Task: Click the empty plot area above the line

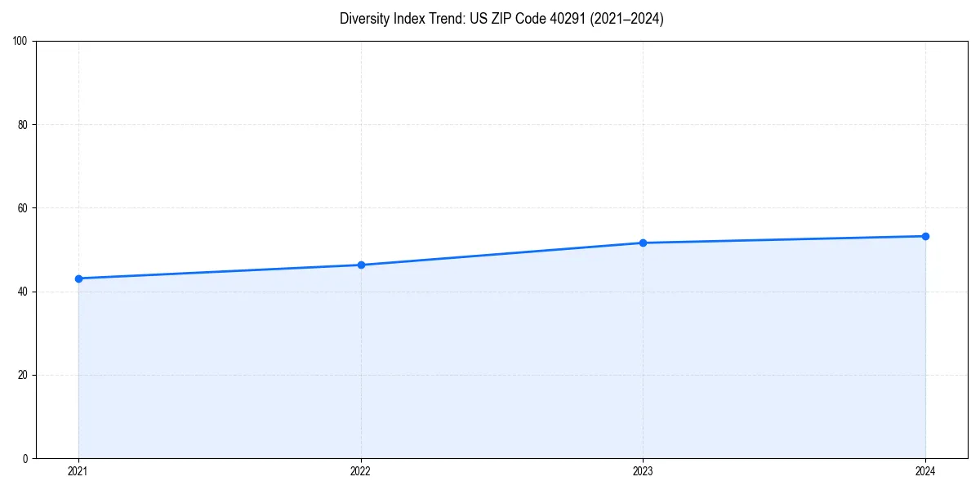Action: click(x=490, y=122)
